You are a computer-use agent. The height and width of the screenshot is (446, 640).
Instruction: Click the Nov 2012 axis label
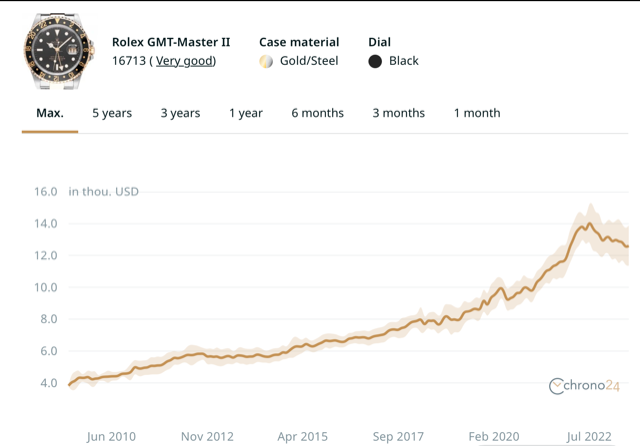(x=207, y=436)
